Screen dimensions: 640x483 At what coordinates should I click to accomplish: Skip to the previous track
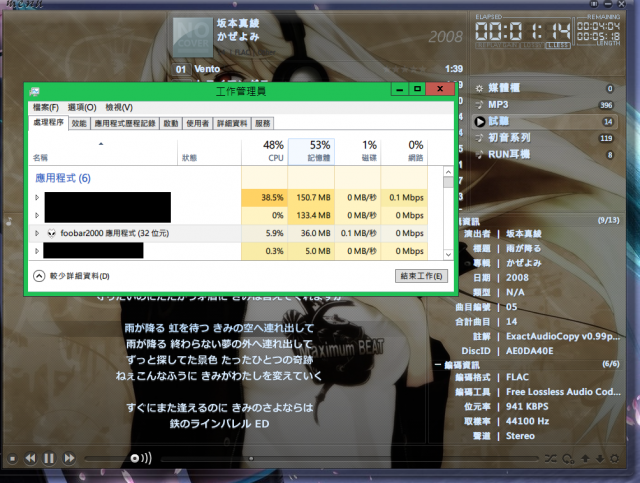coord(30,458)
